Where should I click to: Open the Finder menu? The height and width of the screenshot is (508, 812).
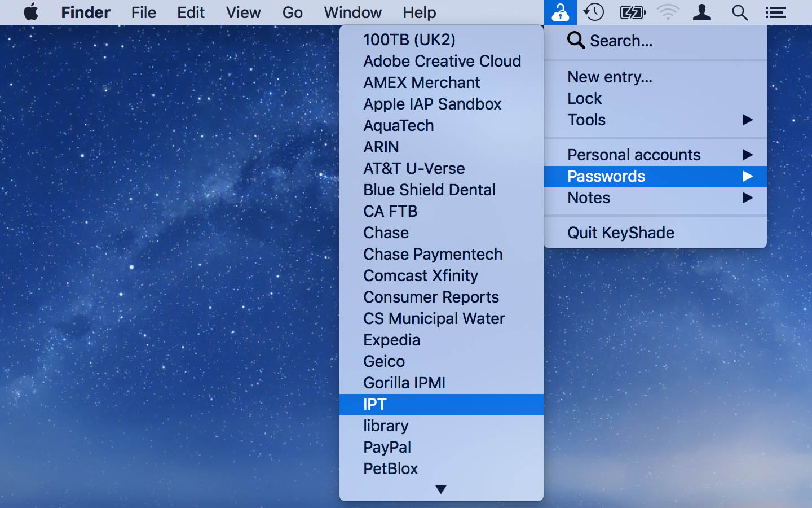point(86,12)
